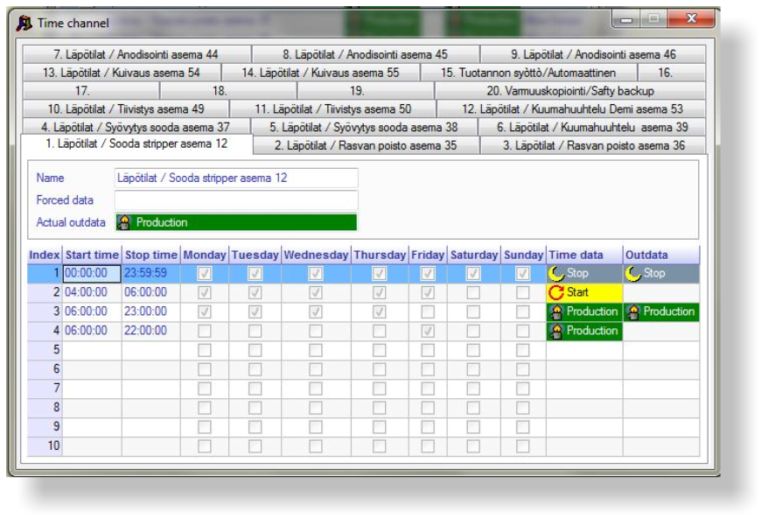
Task: Click the moon Stop icon in row 1 Time data
Action: 556,274
